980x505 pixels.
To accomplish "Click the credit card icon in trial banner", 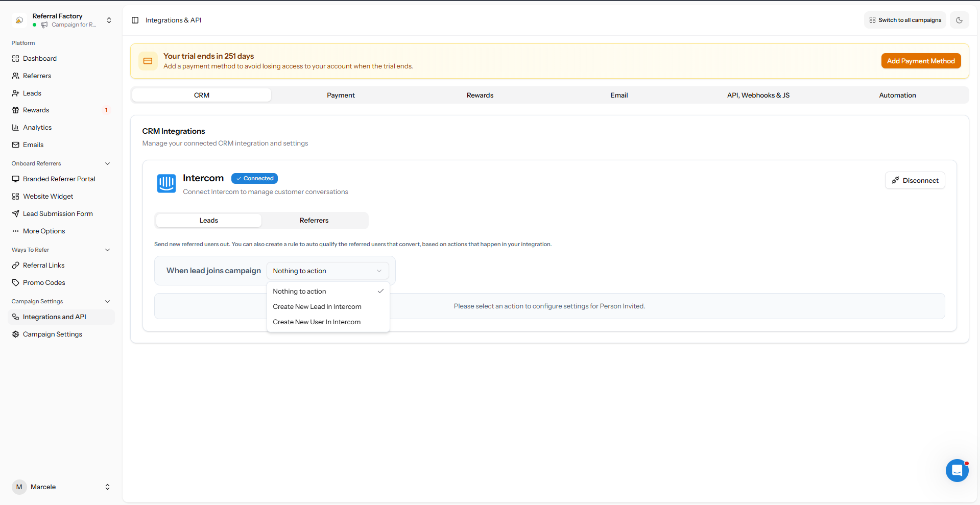I will pos(148,61).
